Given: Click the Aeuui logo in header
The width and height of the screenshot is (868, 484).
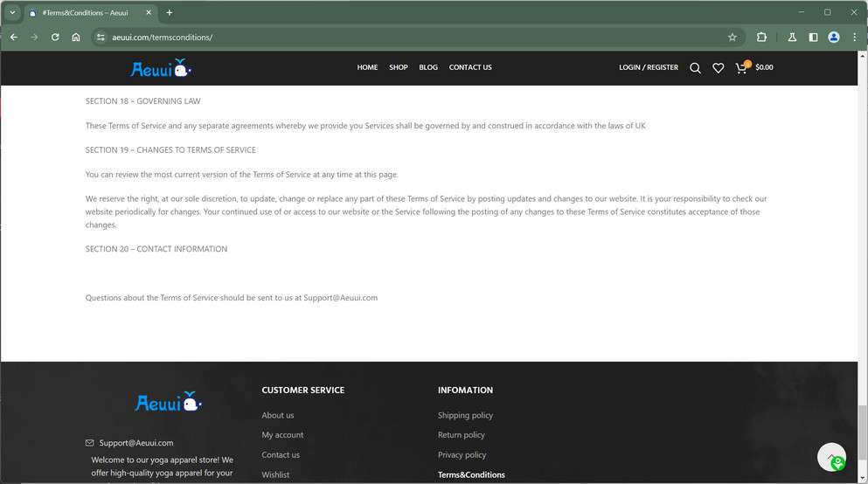Looking at the screenshot, I should [161, 69].
